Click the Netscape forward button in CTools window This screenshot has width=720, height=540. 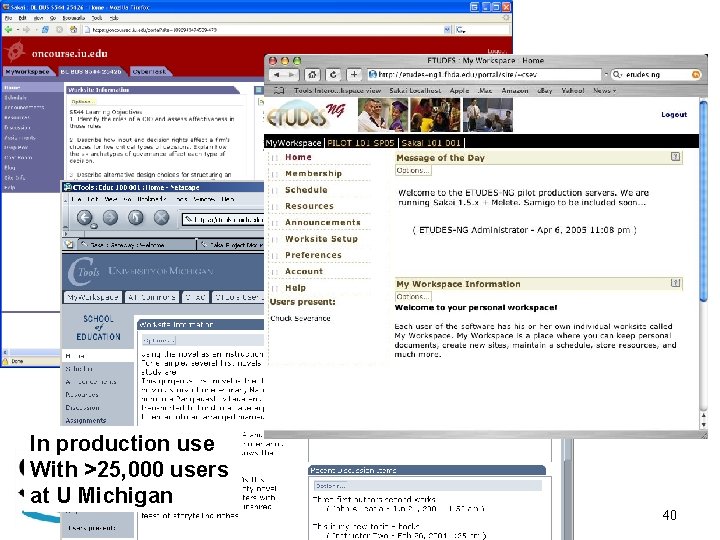coord(110,217)
